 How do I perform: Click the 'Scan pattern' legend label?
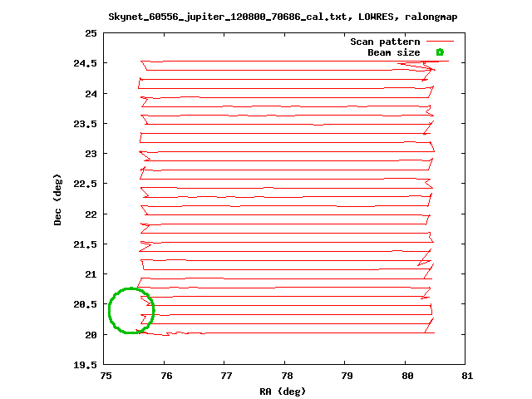385,42
